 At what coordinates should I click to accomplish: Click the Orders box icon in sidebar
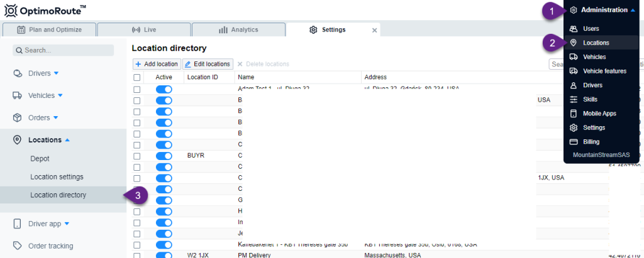(x=17, y=118)
